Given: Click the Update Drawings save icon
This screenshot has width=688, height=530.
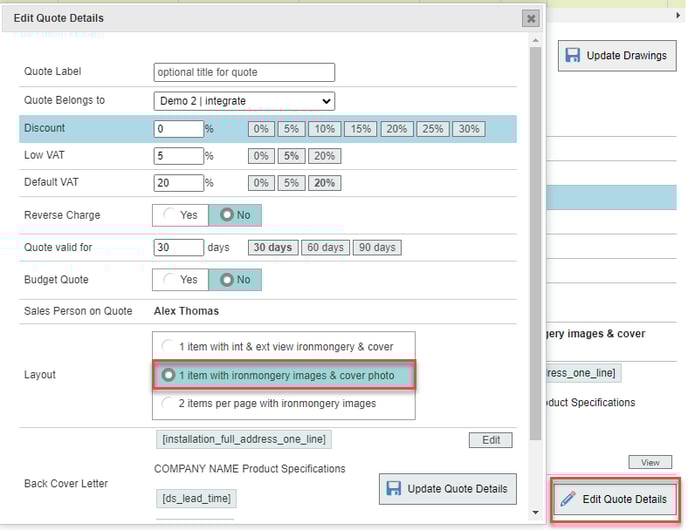Looking at the screenshot, I should tap(573, 55).
